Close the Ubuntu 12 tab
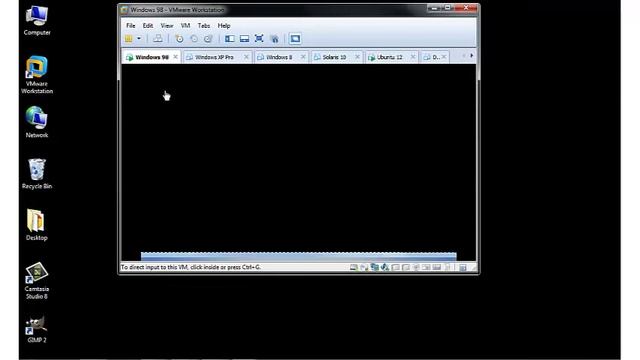Image resolution: width=640 pixels, height=360 pixels. click(x=413, y=57)
